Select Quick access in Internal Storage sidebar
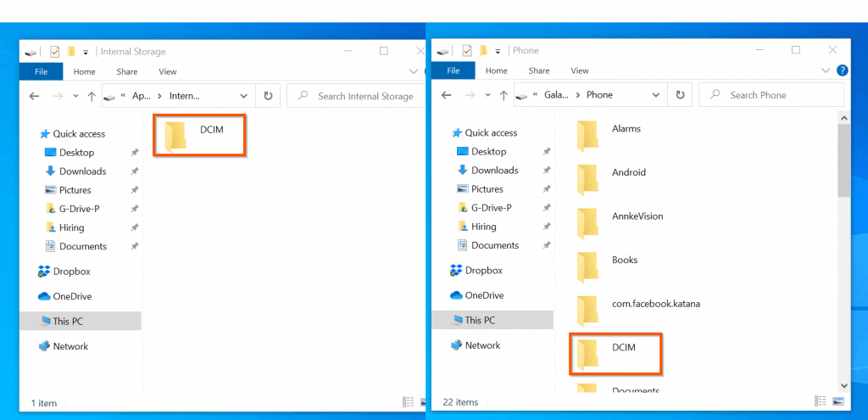This screenshot has width=868, height=420. pyautogui.click(x=73, y=133)
